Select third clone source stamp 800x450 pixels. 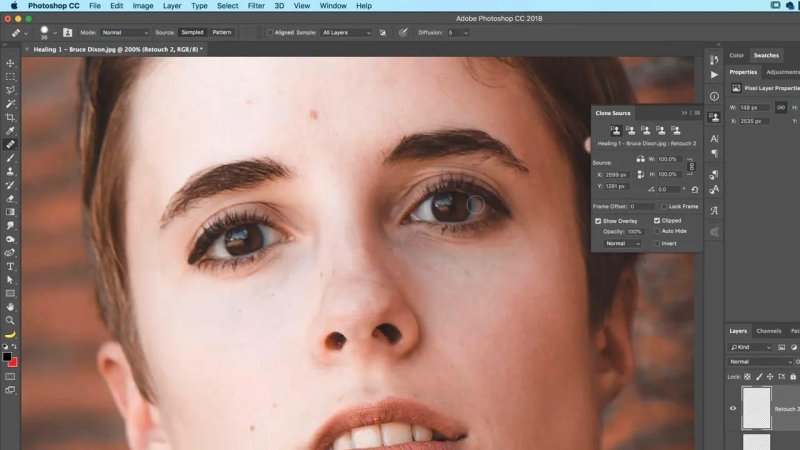tap(645, 131)
